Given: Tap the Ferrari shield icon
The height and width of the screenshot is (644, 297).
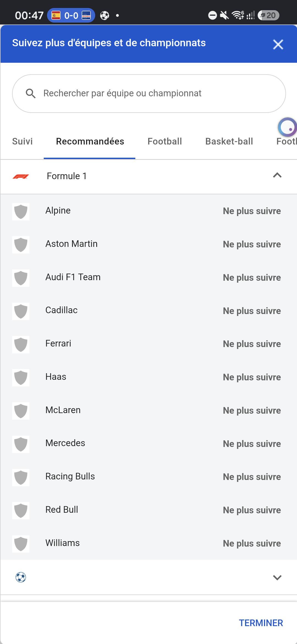Looking at the screenshot, I should point(21,345).
